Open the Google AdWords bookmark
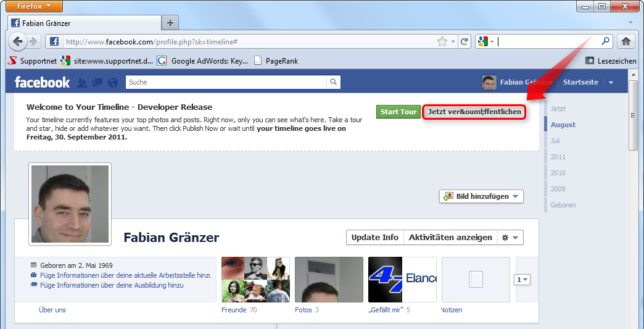 coord(202,60)
